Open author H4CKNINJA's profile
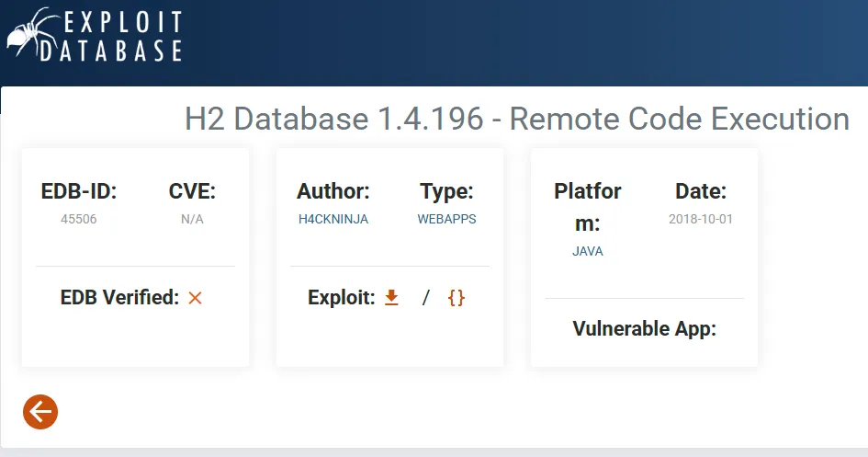This screenshot has height=457, width=868. tap(333, 219)
